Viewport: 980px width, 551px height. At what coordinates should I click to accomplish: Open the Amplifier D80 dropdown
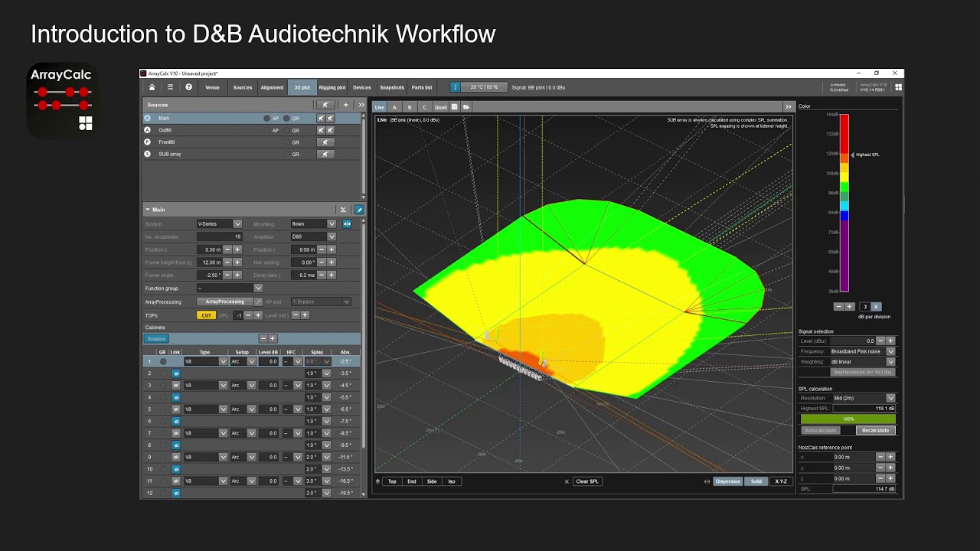click(x=312, y=236)
